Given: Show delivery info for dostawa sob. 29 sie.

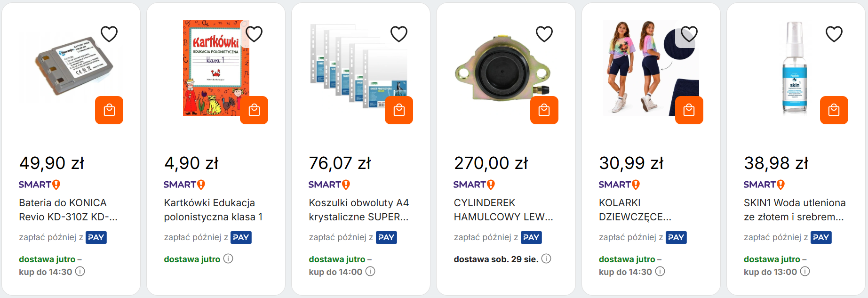Looking at the screenshot, I should pyautogui.click(x=546, y=258).
